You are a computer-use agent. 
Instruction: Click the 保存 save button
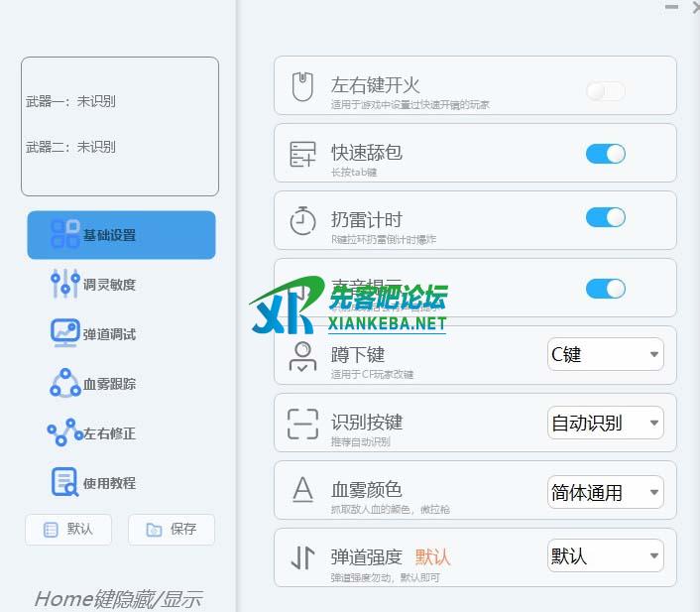pos(172,530)
